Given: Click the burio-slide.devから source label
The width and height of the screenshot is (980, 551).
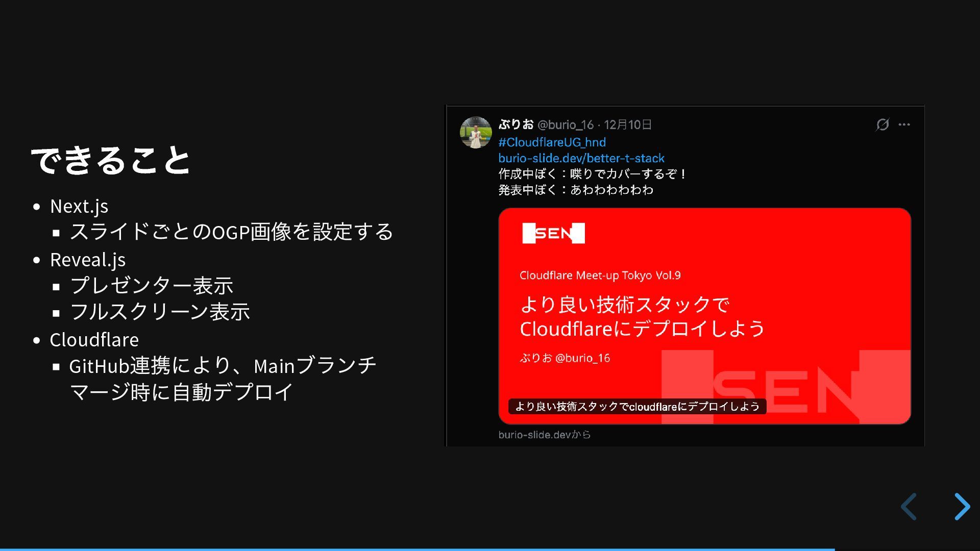Looking at the screenshot, I should tap(545, 435).
